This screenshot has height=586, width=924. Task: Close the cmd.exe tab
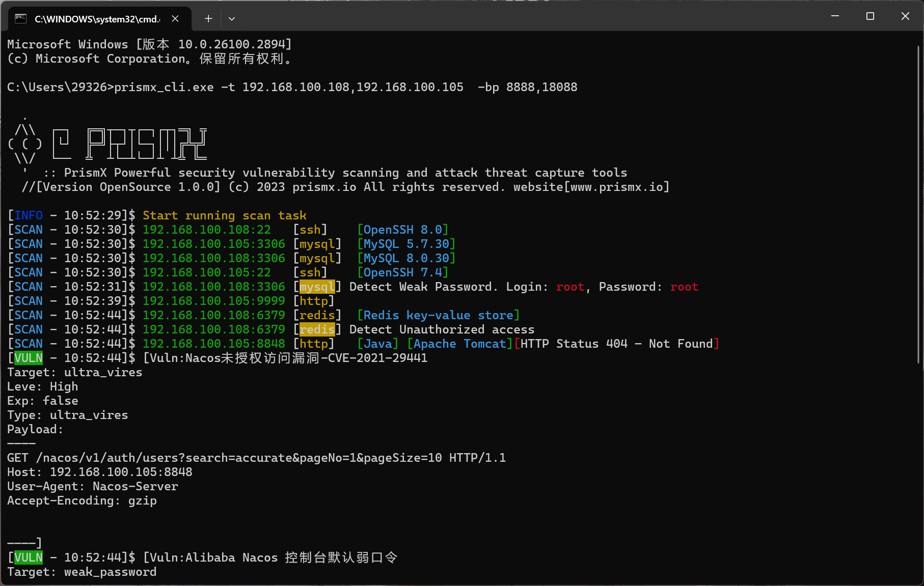[175, 19]
